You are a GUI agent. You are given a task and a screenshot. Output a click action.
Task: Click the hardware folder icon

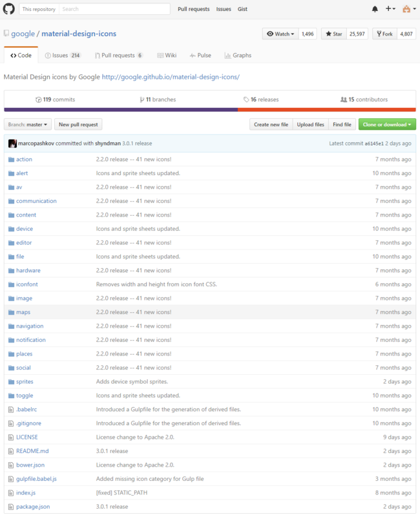pyautogui.click(x=11, y=270)
